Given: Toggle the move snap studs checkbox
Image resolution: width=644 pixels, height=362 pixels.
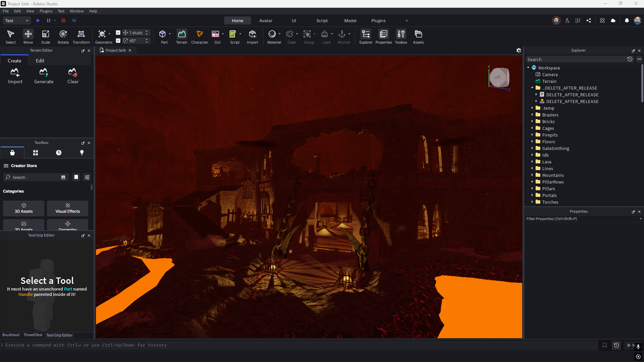Looking at the screenshot, I should pos(118,33).
